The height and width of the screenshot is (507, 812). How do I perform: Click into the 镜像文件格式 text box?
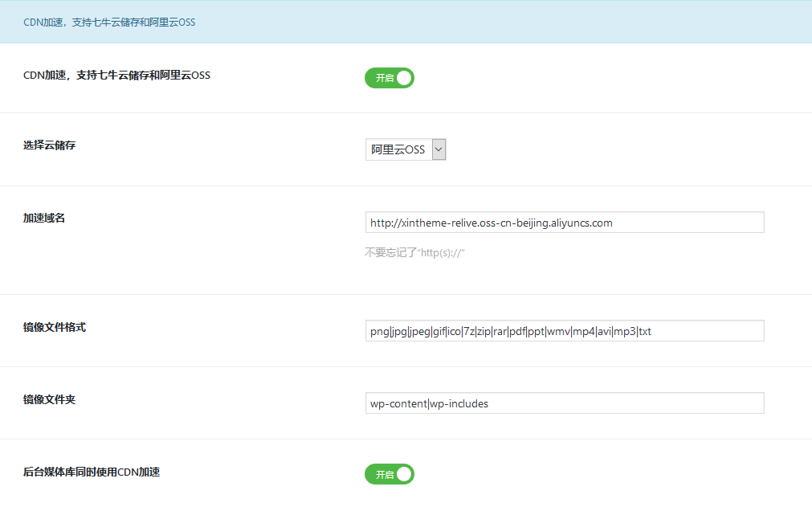[564, 331]
